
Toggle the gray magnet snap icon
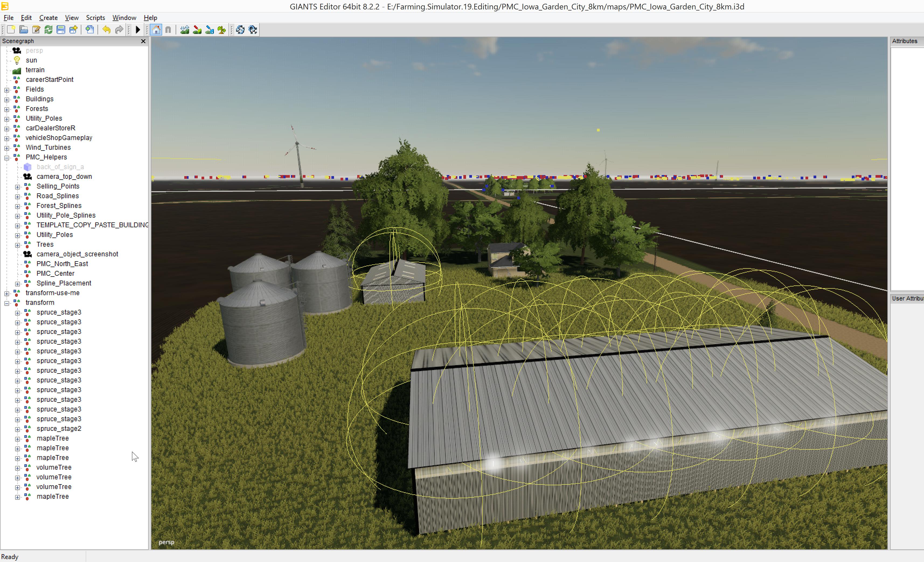(168, 30)
